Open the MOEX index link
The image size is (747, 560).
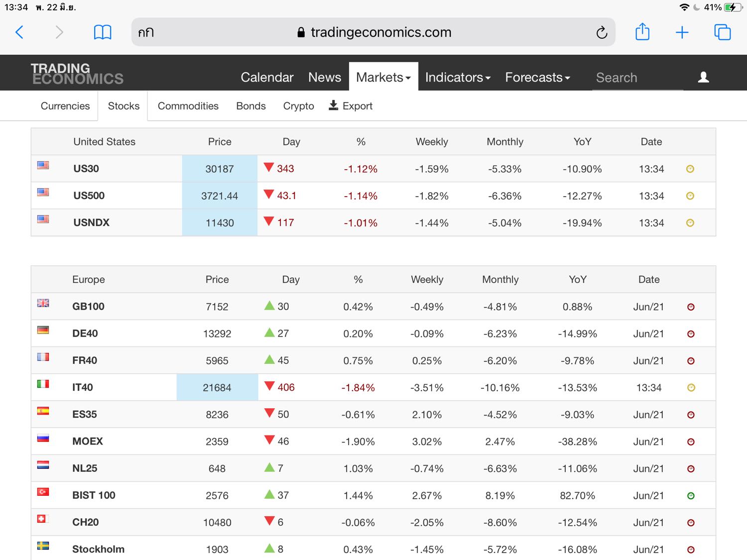[x=88, y=442]
